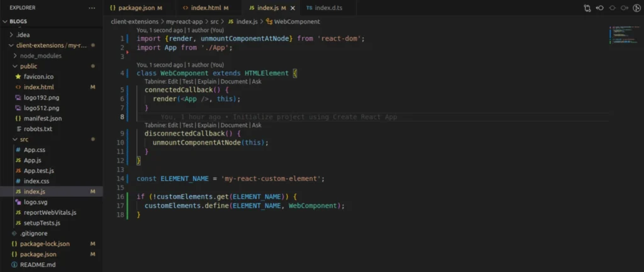Image resolution: width=644 pixels, height=272 pixels.
Task: Switch to package.json tab
Action: click(x=136, y=8)
